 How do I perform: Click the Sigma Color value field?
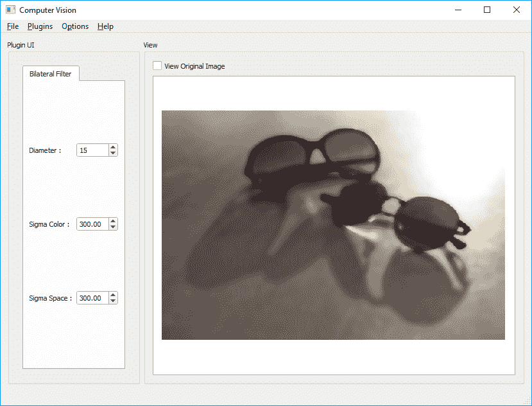(92, 224)
